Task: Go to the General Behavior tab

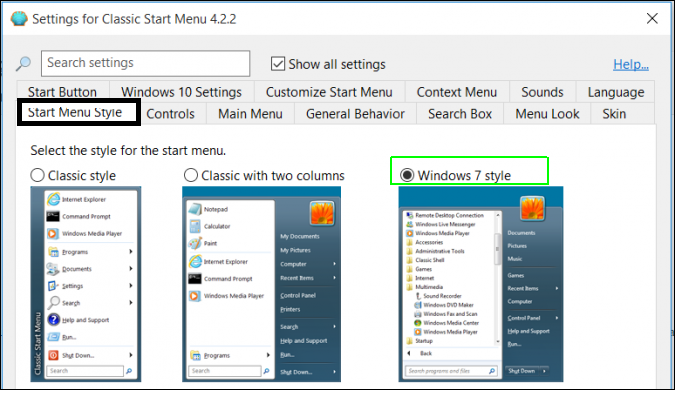Action: click(x=357, y=114)
